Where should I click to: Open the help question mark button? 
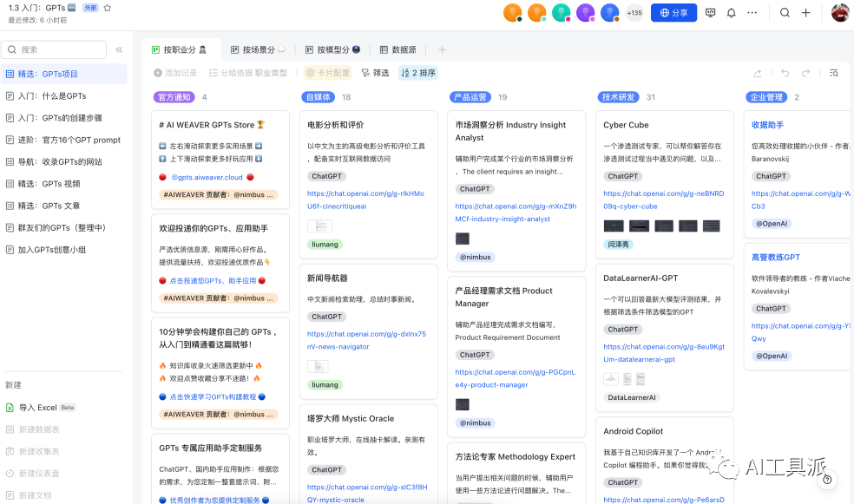827,480
